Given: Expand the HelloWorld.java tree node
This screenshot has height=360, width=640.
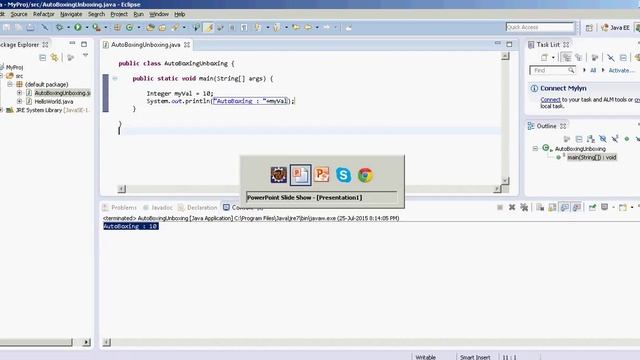Looking at the screenshot, I should (x=19, y=101).
